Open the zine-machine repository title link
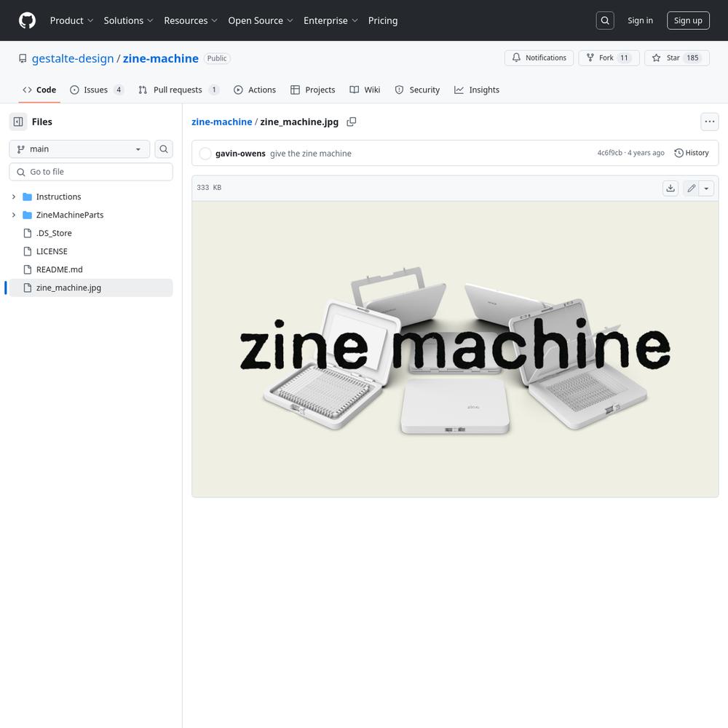The width and height of the screenshot is (728, 728). pyautogui.click(x=161, y=58)
